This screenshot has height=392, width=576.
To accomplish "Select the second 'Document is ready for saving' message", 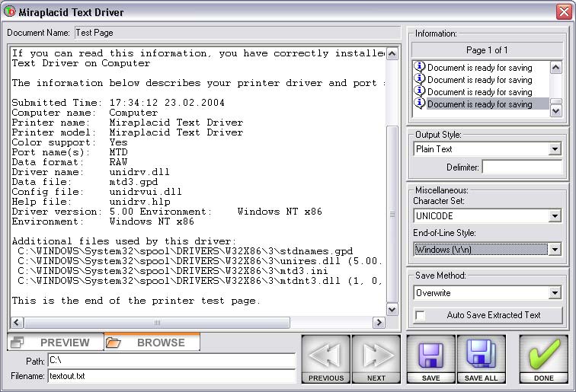I will click(x=480, y=80).
